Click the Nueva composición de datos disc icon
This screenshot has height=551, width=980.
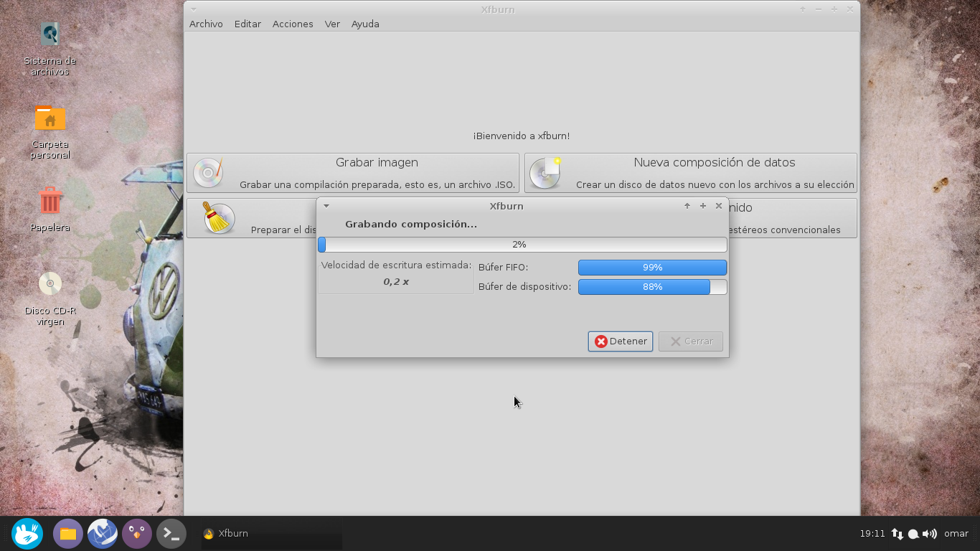point(545,173)
